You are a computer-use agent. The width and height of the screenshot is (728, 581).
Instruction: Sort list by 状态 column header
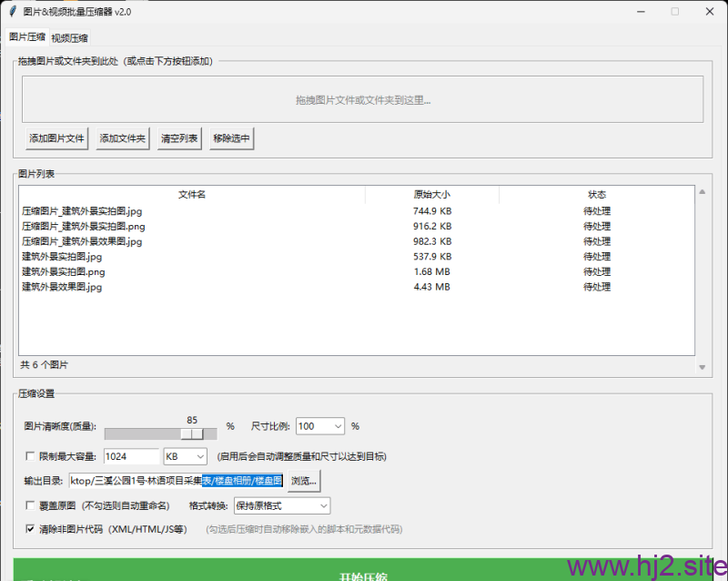pos(597,195)
